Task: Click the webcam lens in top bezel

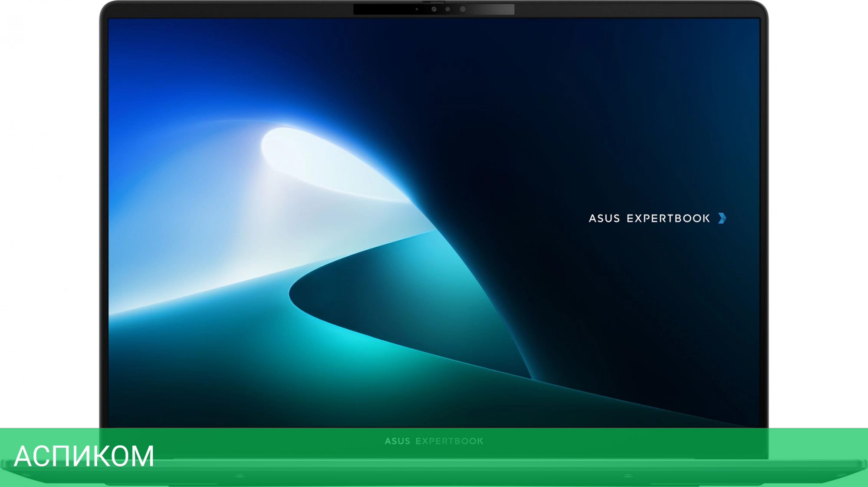Action: point(434,9)
